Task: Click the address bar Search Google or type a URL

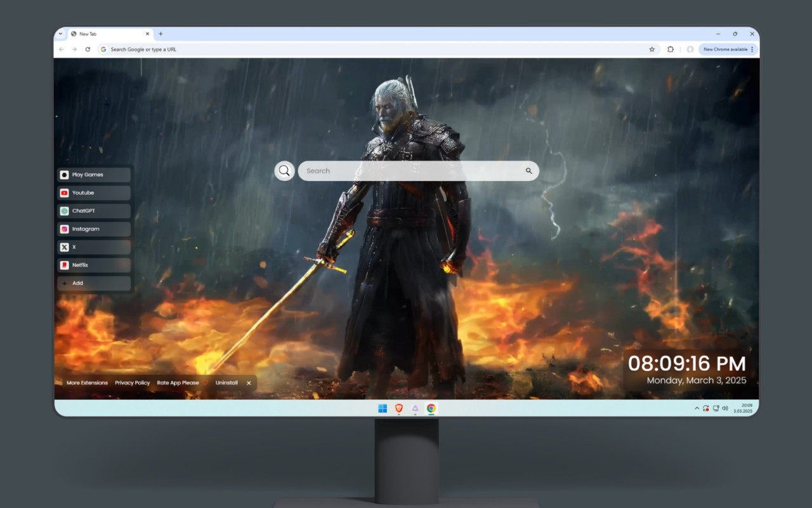Action: pyautogui.click(x=378, y=49)
